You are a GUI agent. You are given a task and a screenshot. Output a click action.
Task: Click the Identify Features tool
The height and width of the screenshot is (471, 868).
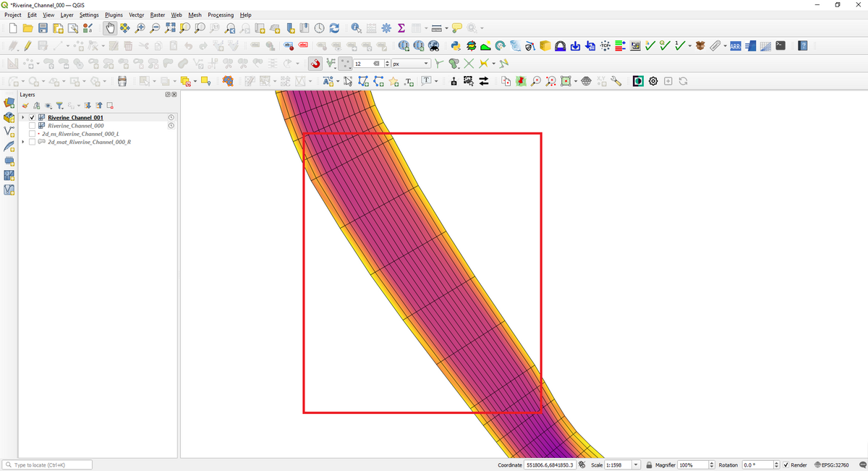356,28
